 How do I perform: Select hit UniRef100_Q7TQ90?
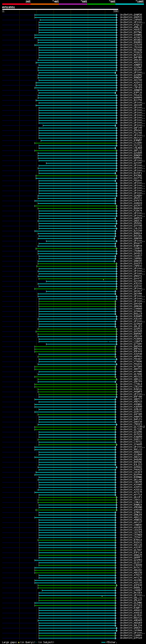click(x=131, y=344)
